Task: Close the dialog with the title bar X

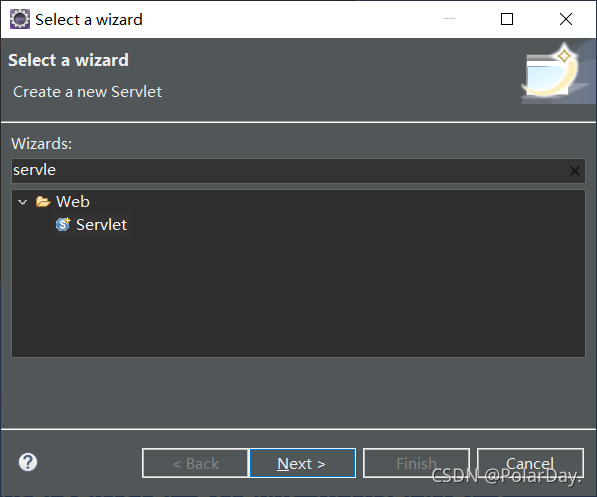Action: (566, 19)
